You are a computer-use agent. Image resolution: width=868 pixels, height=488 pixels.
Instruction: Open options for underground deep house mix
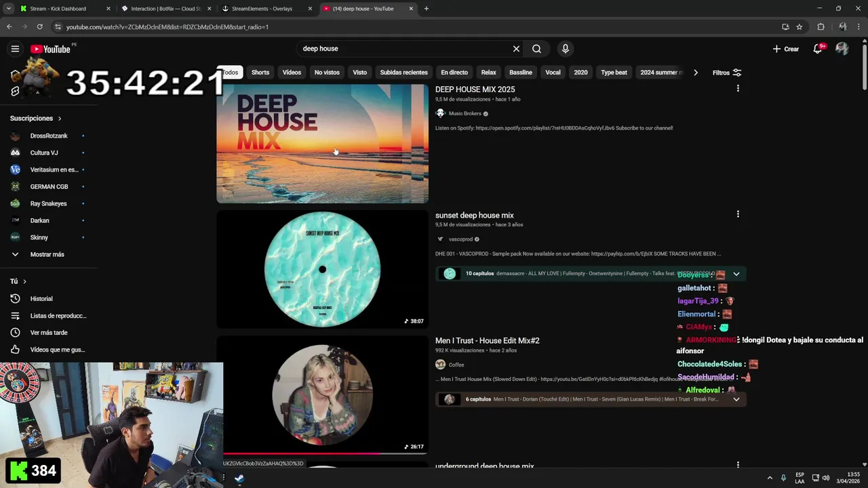click(738, 465)
